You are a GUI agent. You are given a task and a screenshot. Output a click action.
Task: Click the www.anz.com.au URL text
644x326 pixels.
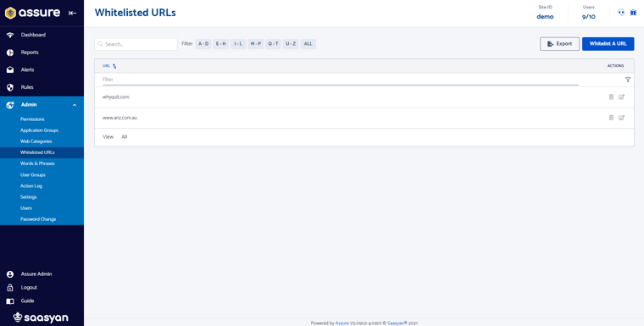coord(120,118)
